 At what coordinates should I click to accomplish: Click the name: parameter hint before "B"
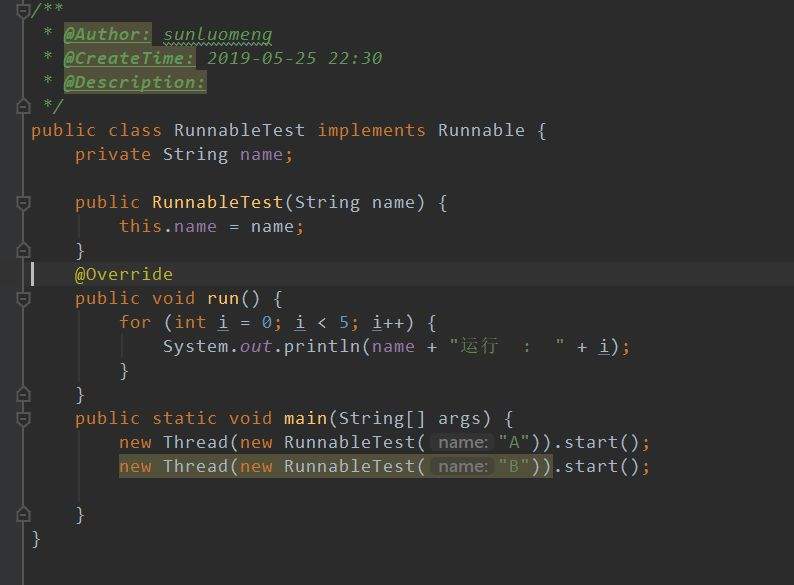[463, 466]
